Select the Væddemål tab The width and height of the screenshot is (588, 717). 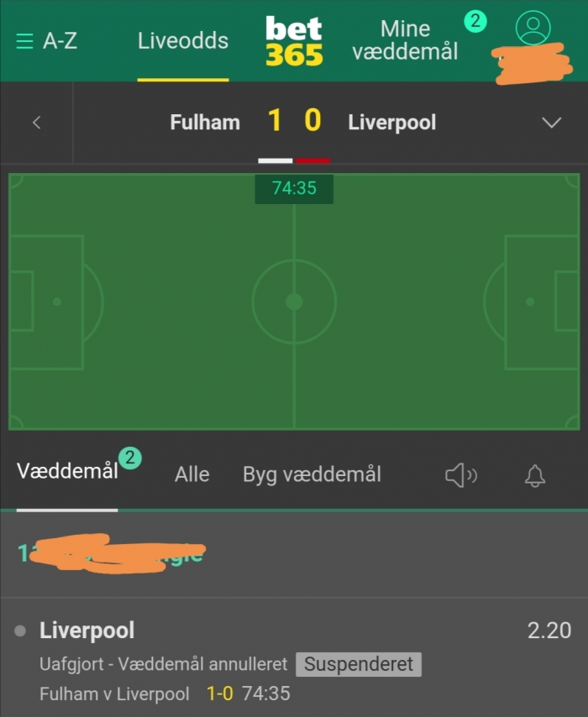(x=67, y=471)
